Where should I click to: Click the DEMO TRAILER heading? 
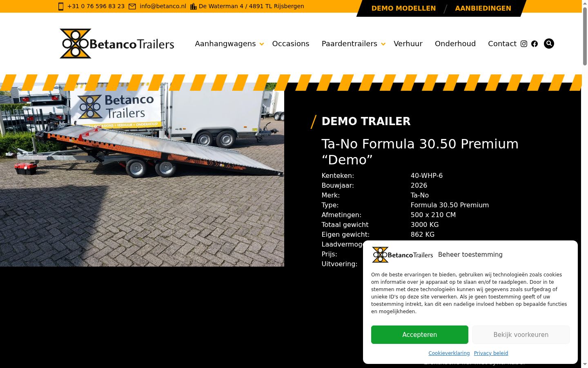tap(366, 121)
